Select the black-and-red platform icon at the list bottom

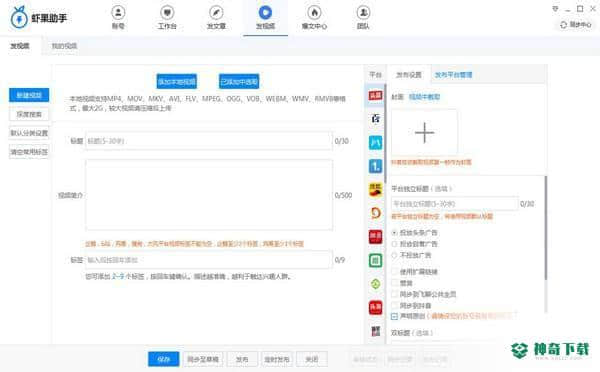coord(375,331)
